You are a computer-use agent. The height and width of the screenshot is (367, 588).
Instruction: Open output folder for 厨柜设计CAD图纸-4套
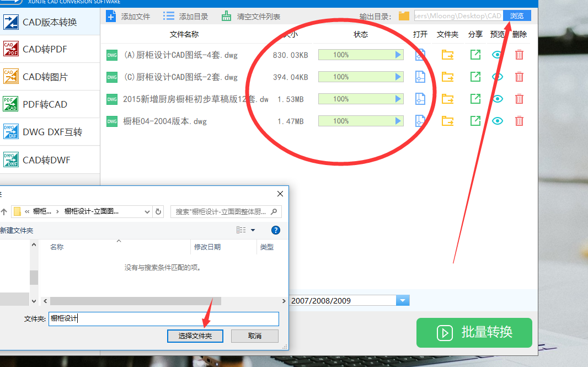coord(447,55)
